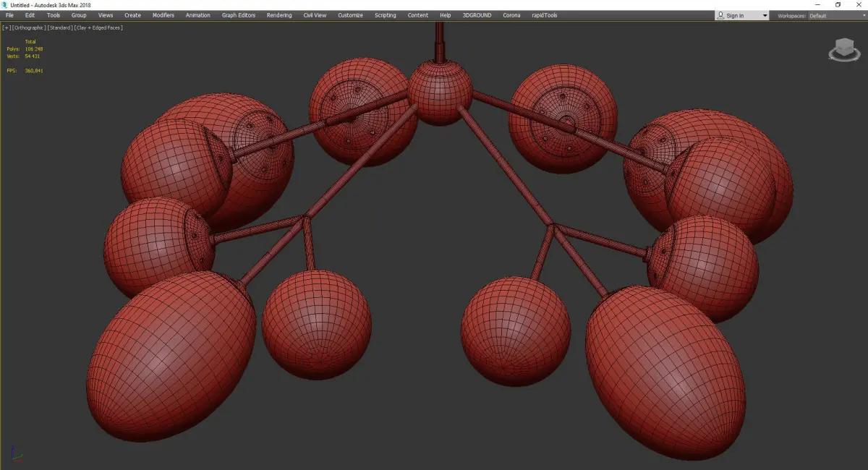
Task: Open the Clay + Edged Faces display menu
Action: click(98, 27)
